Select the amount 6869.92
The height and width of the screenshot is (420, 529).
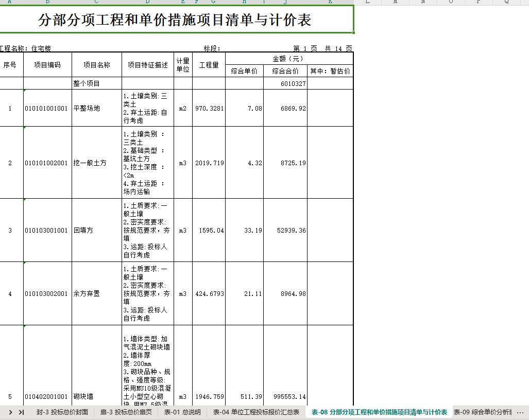pyautogui.click(x=285, y=108)
